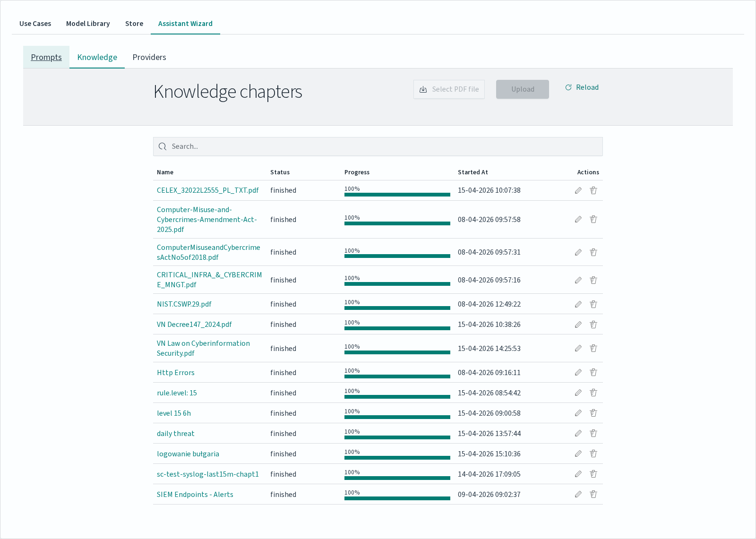Open VN Law on Cyberinformation Security.pdf link

[203, 348]
